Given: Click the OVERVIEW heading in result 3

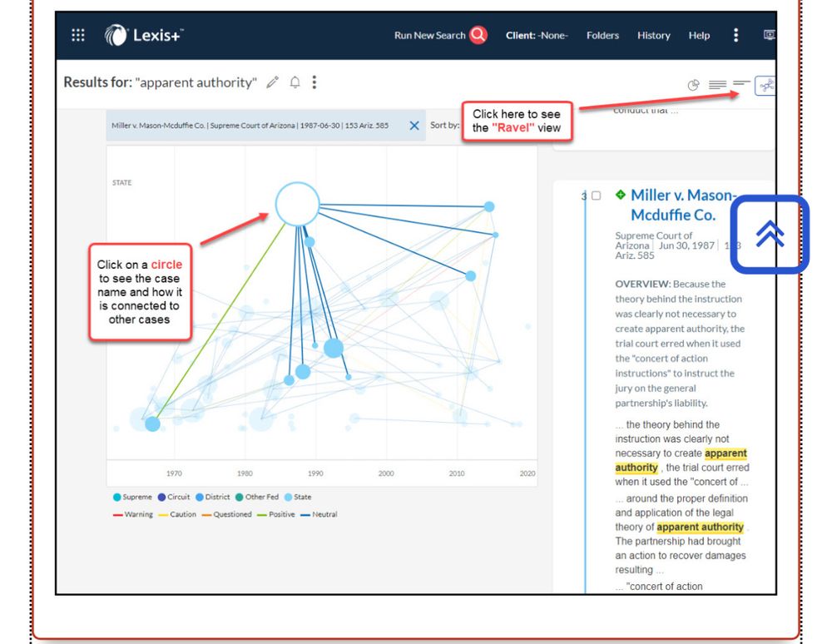Looking at the screenshot, I should (643, 284).
